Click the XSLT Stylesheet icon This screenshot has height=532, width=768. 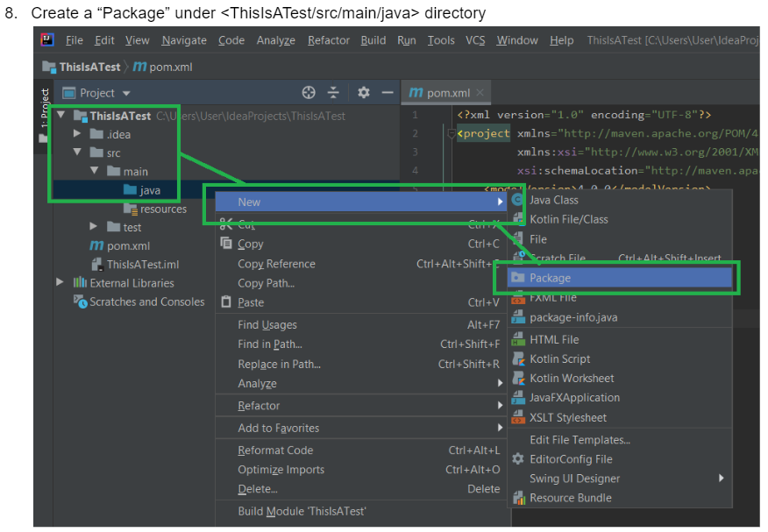point(518,417)
